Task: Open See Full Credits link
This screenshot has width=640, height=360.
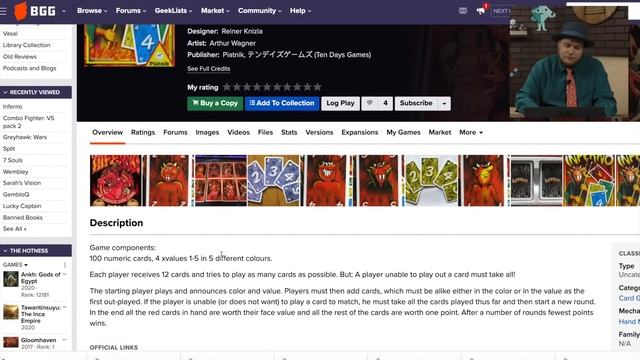Action: click(209, 69)
